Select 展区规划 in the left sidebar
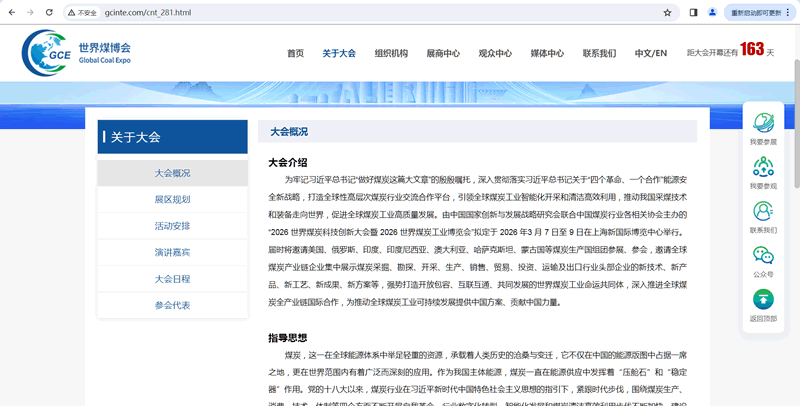The height and width of the screenshot is (406, 800). click(x=172, y=199)
